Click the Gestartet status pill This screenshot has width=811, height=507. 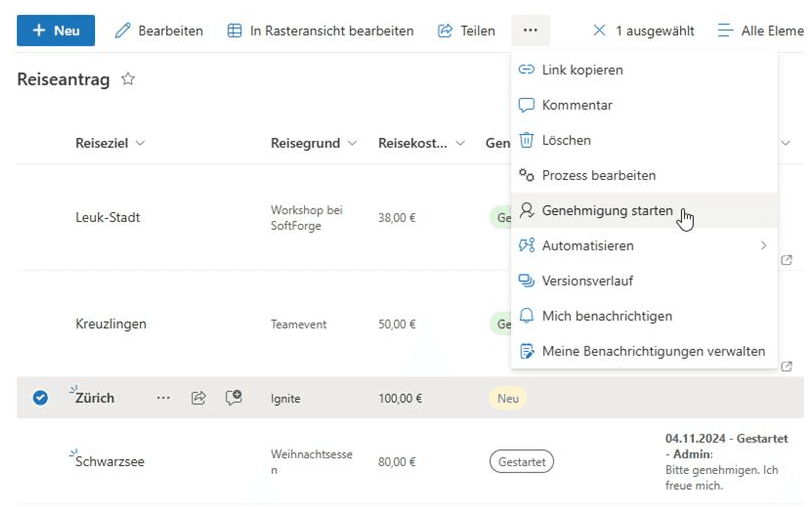tap(521, 462)
